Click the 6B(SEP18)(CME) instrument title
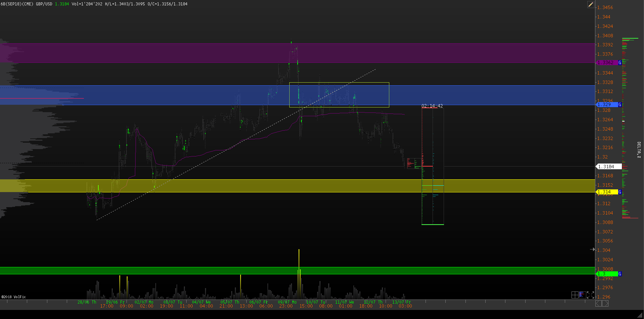644x319 pixels. [17, 4]
